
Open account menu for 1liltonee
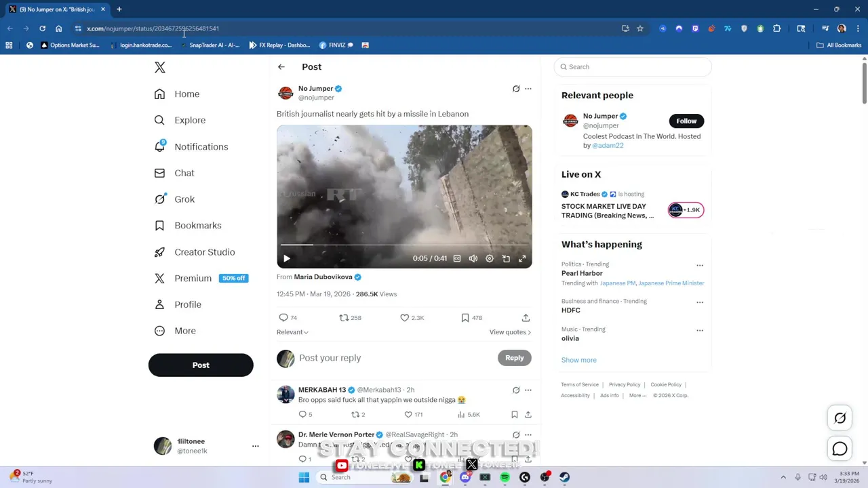point(256,446)
